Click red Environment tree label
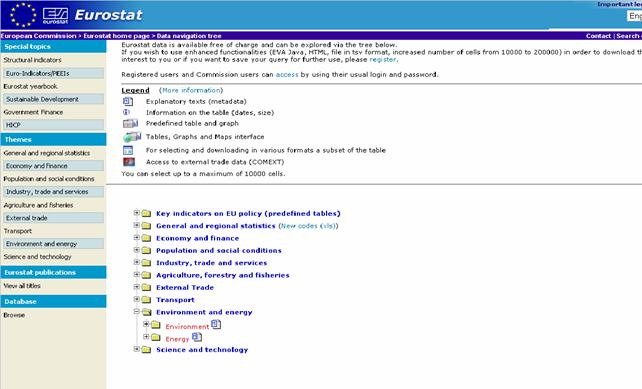Image resolution: width=642 pixels, height=389 pixels. point(187,326)
